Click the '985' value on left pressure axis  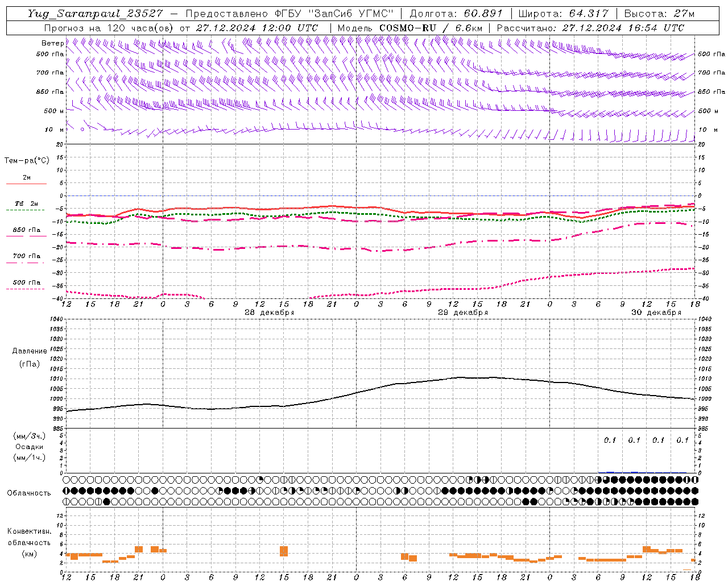pyautogui.click(x=58, y=429)
